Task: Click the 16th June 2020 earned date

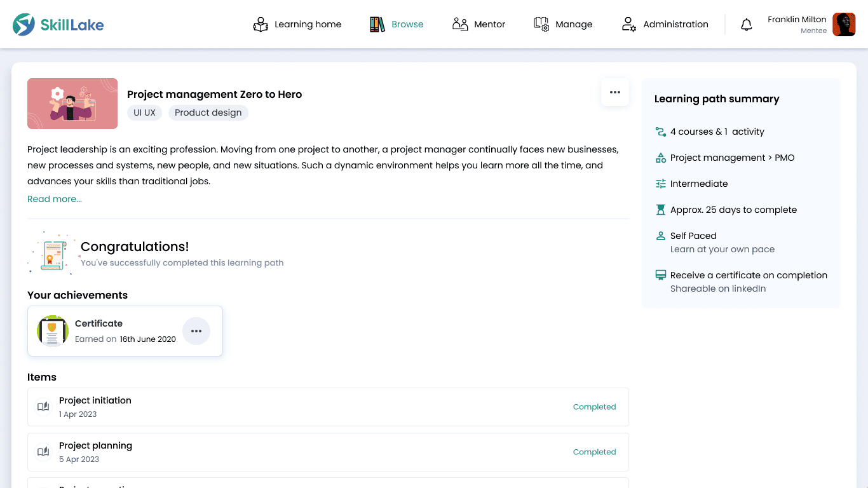Action: click(x=148, y=339)
